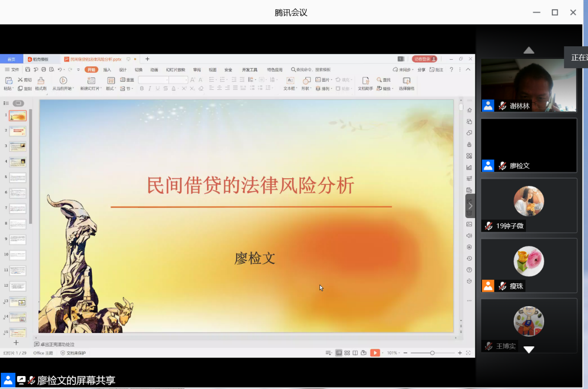The height and width of the screenshot is (389, 588).
Task: Click the 格式刷 format painter icon
Action: 41,81
